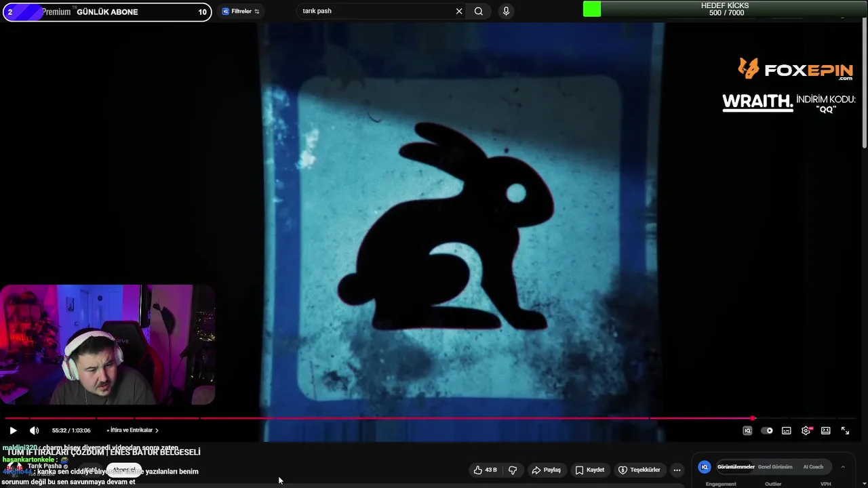
Task: Click the FOXEPIN sponsor logo
Action: (795, 69)
